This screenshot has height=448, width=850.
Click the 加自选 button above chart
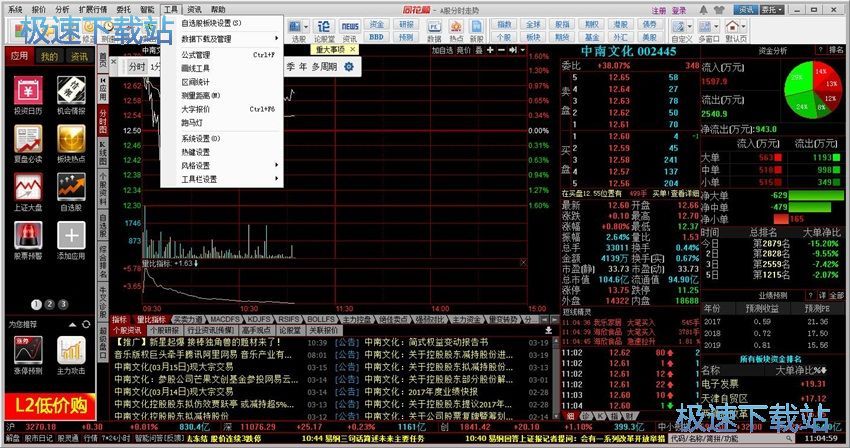442,50
